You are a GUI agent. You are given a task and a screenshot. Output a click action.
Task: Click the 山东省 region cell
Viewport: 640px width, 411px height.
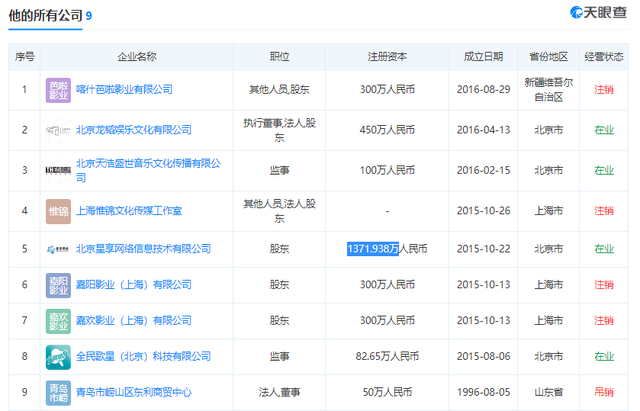point(548,392)
